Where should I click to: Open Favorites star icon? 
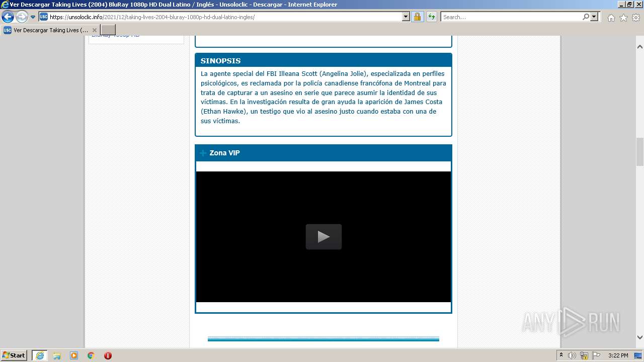(623, 18)
